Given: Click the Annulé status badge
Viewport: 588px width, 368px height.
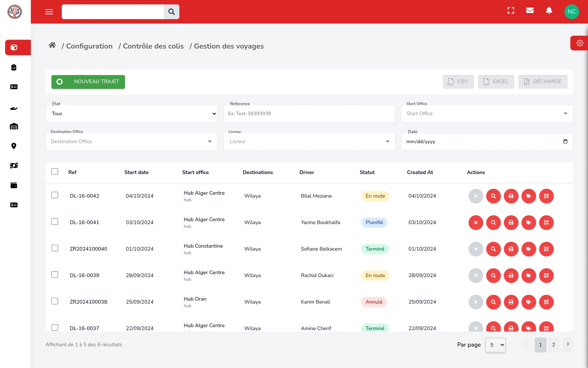Looking at the screenshot, I should tap(374, 302).
